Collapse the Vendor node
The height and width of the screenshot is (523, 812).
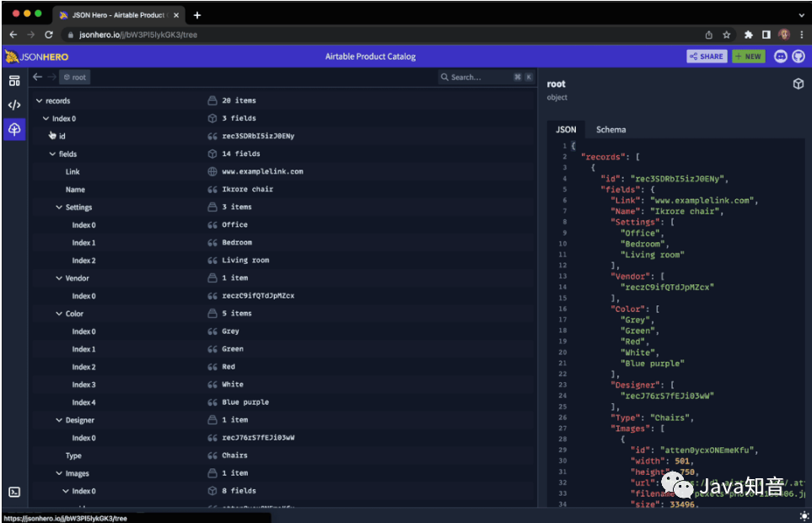(59, 278)
